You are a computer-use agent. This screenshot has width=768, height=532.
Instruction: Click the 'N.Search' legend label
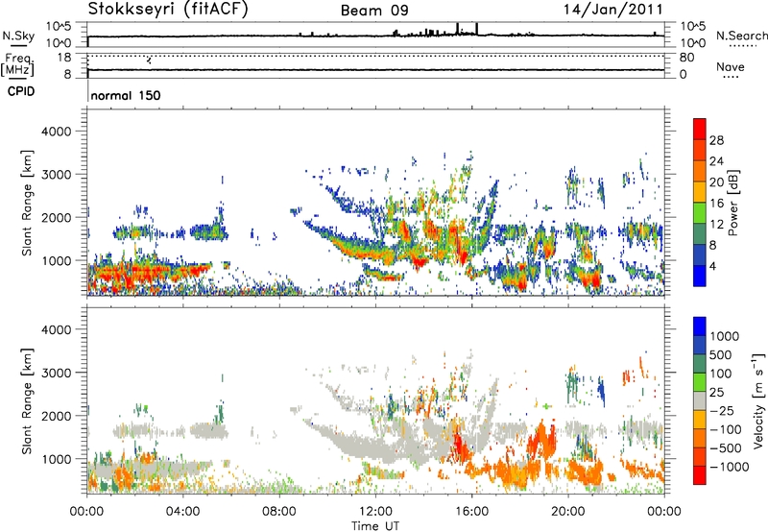(x=741, y=36)
